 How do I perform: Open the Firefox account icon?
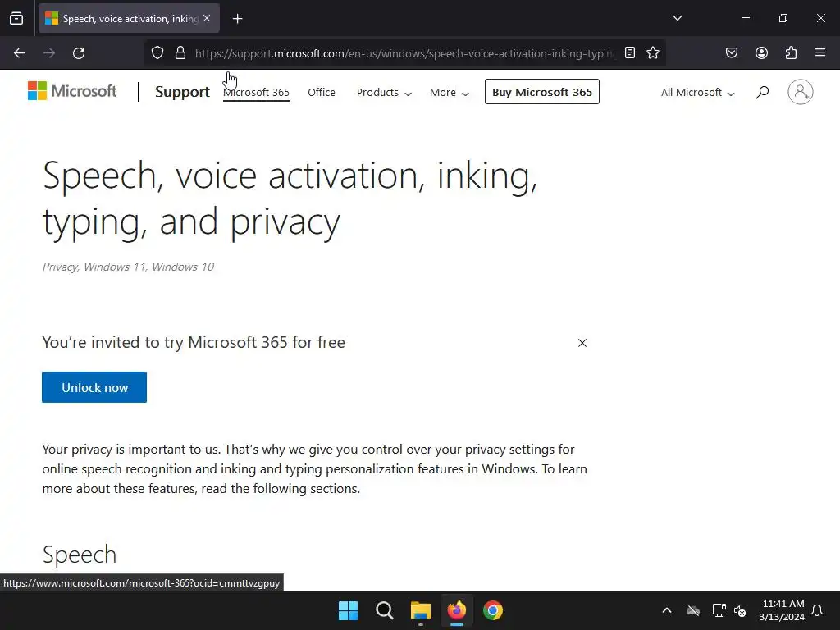pyautogui.click(x=761, y=53)
